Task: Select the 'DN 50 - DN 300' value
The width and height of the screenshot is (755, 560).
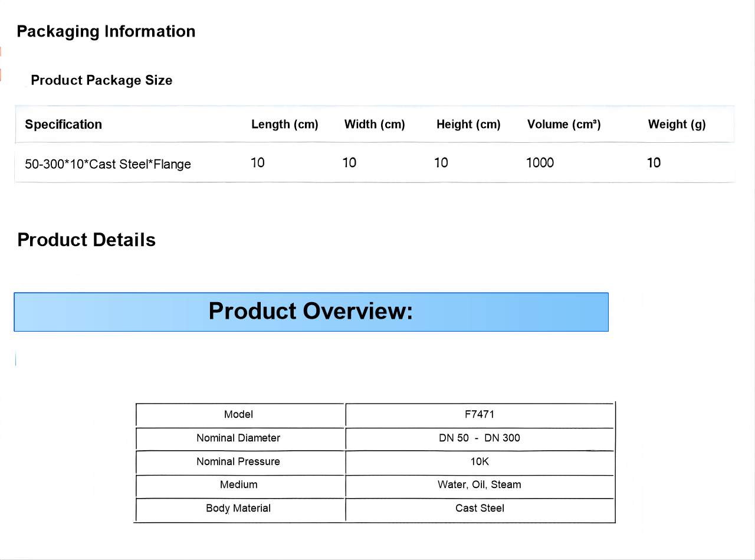Action: 480,438
